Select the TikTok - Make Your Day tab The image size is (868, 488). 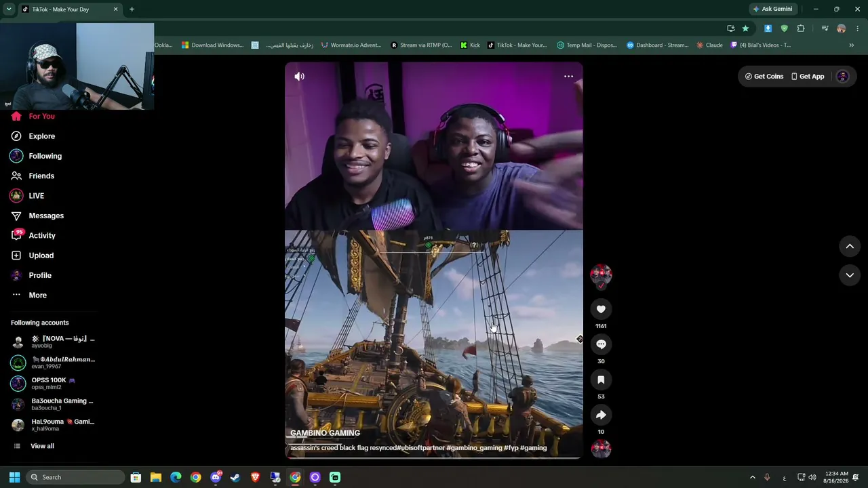point(69,9)
